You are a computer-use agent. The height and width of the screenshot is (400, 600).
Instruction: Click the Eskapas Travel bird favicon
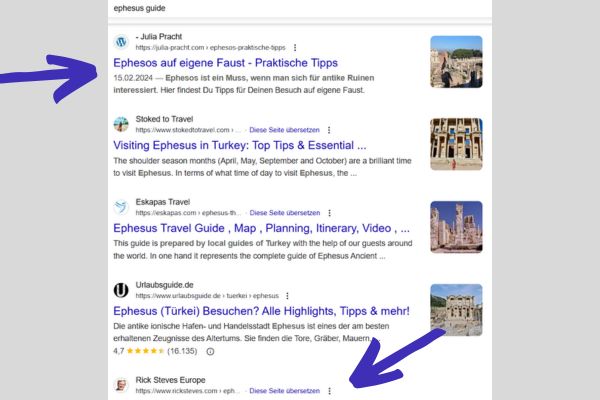pyautogui.click(x=121, y=207)
